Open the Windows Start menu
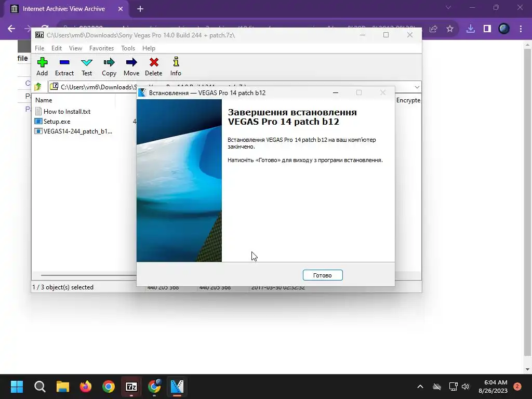The image size is (532, 399). click(17, 387)
